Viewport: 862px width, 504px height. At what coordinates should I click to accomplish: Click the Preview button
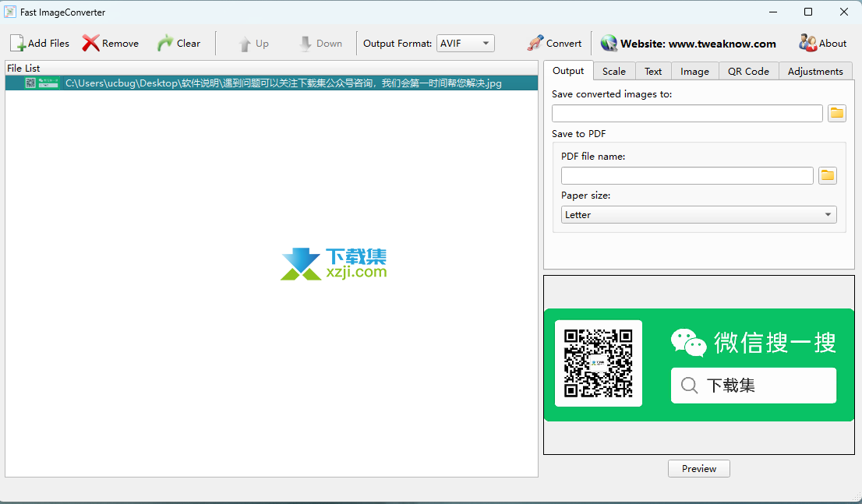pos(699,469)
